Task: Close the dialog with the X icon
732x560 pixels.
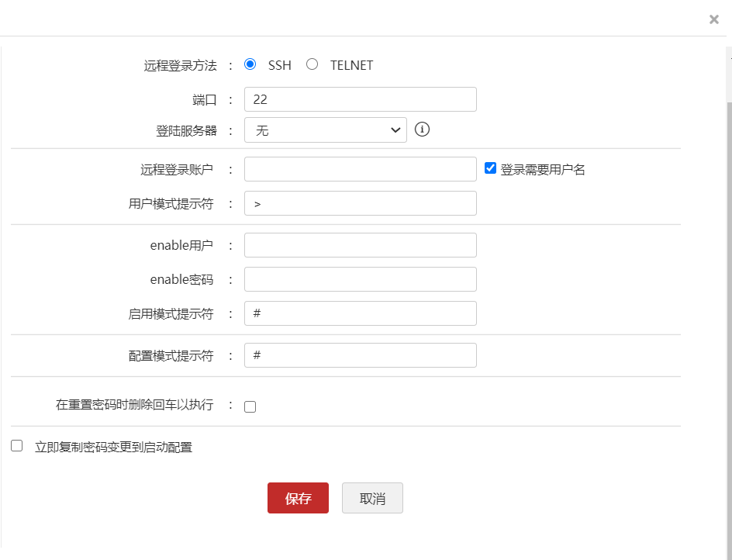Action: (713, 19)
